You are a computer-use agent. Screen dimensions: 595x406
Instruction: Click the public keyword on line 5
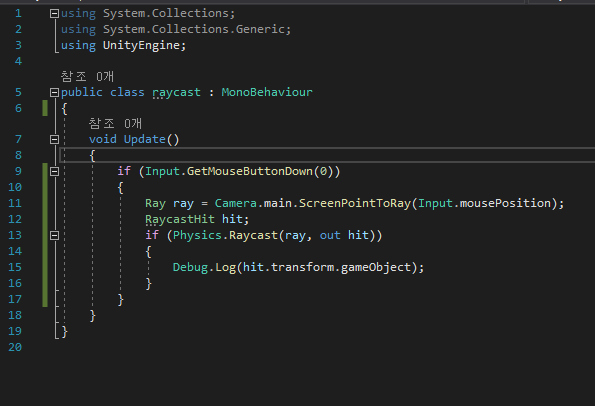pos(82,93)
